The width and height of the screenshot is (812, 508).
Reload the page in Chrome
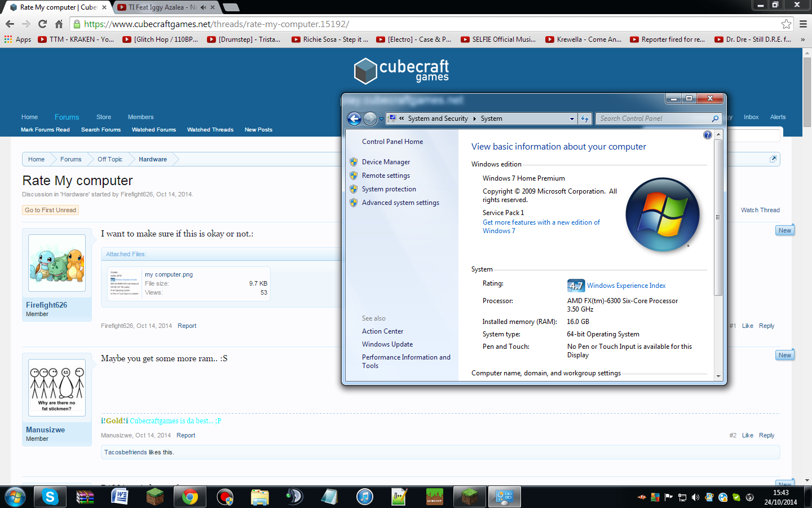(x=42, y=24)
